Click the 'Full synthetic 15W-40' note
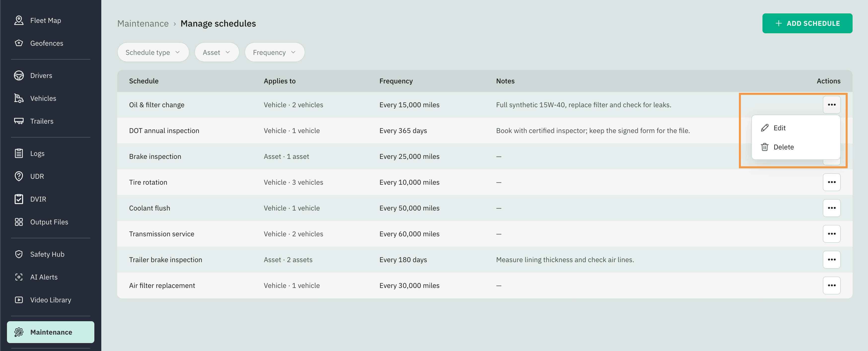 (x=584, y=105)
